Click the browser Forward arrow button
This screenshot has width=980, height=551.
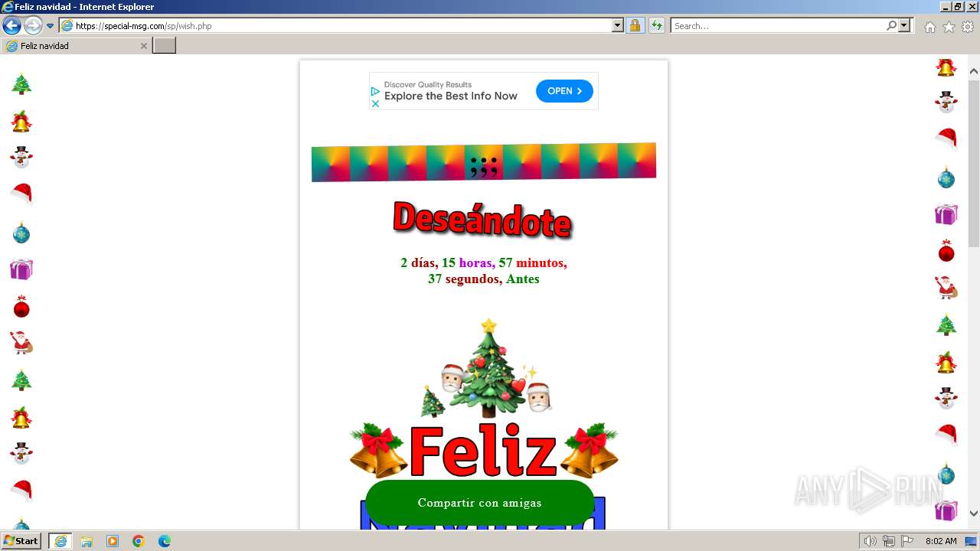pyautogui.click(x=33, y=25)
